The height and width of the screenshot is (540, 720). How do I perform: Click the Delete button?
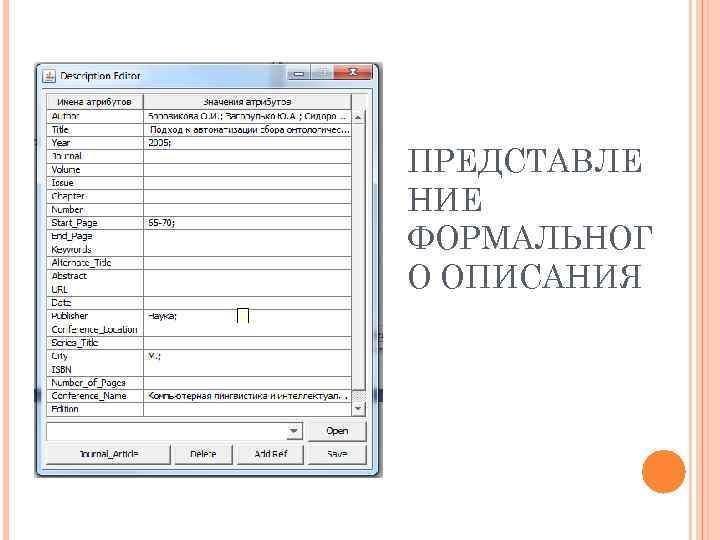click(203, 454)
